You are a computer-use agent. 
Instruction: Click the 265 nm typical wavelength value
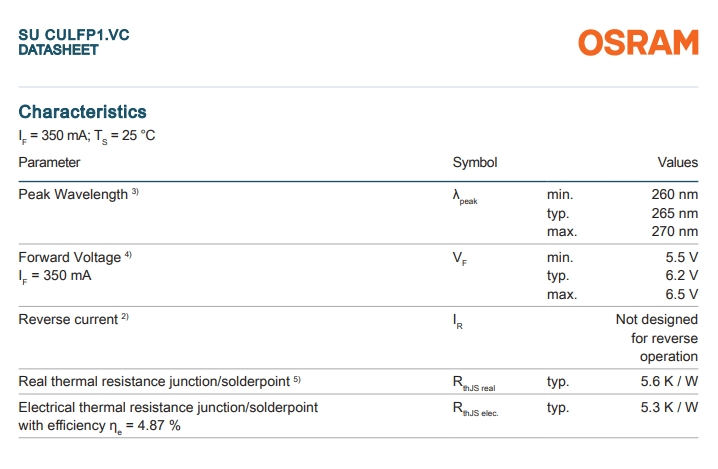(675, 213)
